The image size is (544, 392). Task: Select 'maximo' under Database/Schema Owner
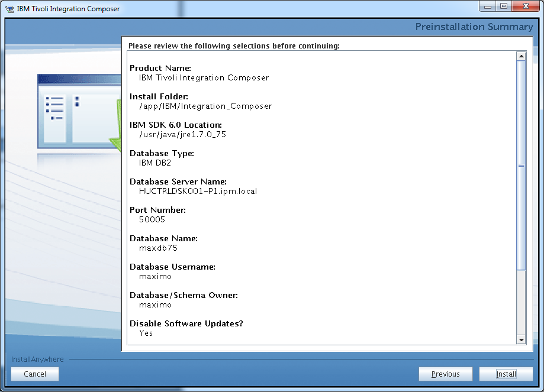click(x=155, y=305)
